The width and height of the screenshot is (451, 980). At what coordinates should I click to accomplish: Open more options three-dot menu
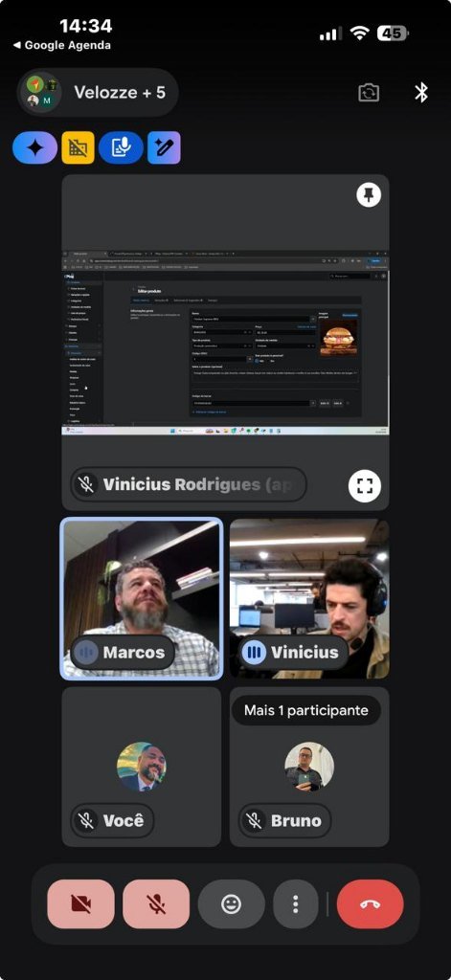(296, 903)
